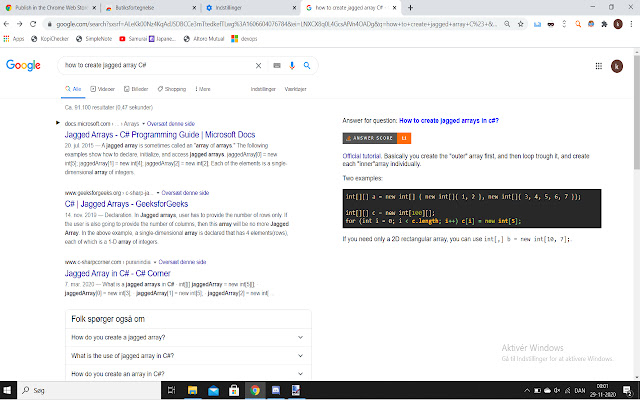This screenshot has width=640, height=400.
Task: Open the Official tutorial link
Action: (x=362, y=156)
